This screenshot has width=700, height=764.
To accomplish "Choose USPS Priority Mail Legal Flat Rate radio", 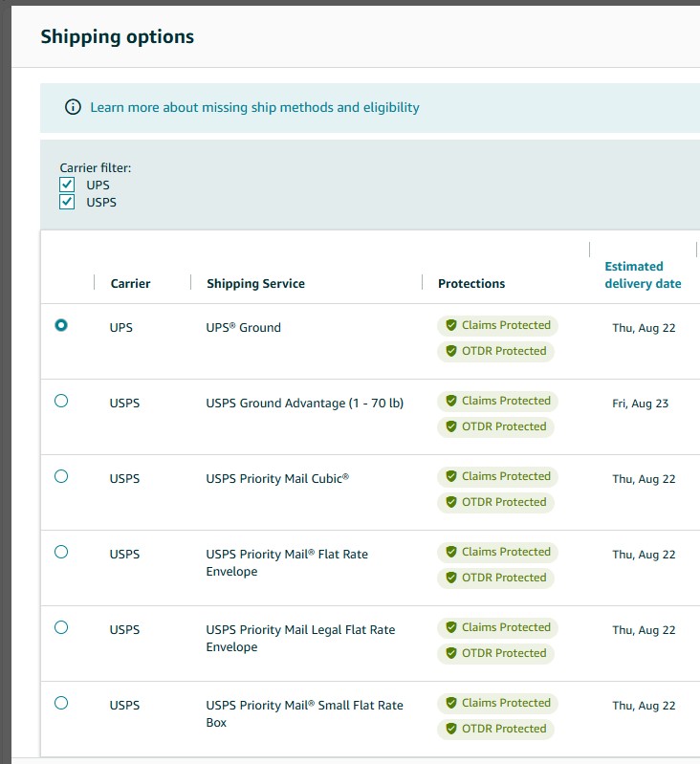I will 61,627.
